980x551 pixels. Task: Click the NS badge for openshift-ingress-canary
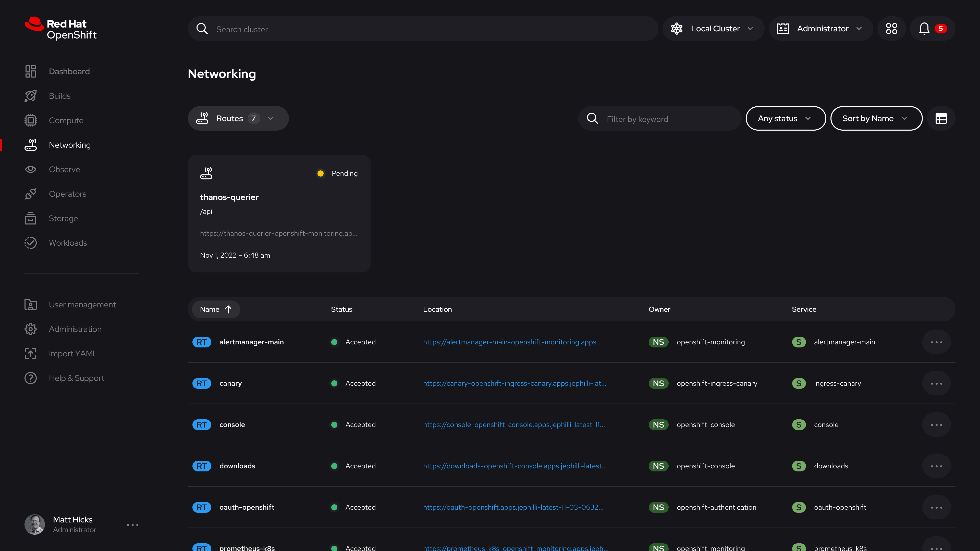click(658, 383)
